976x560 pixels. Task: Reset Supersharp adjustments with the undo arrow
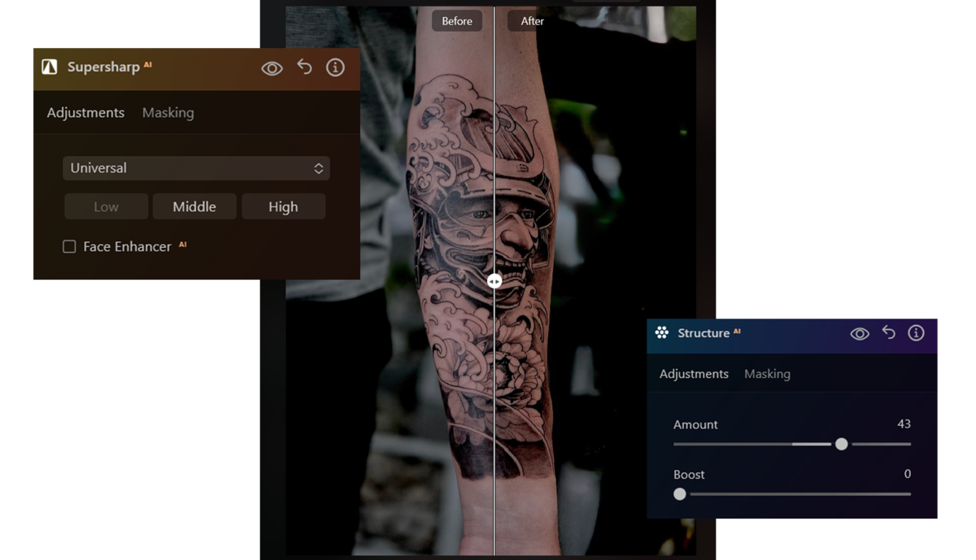click(304, 68)
